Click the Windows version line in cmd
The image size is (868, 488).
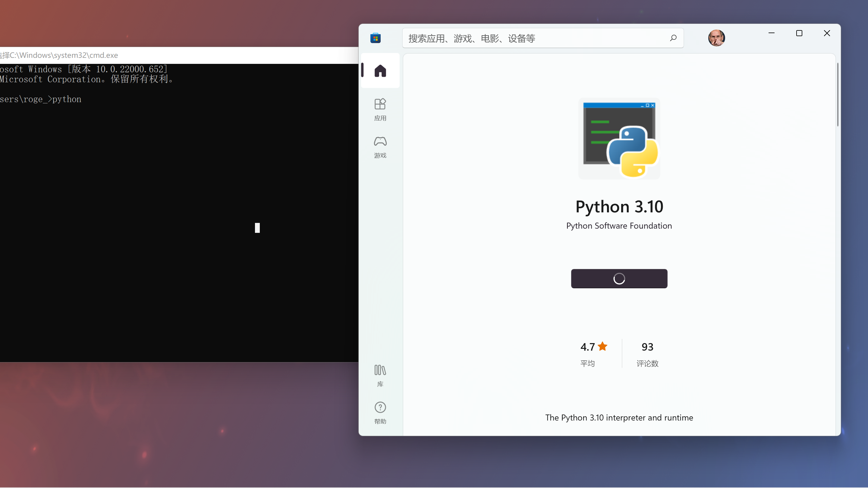(x=83, y=69)
